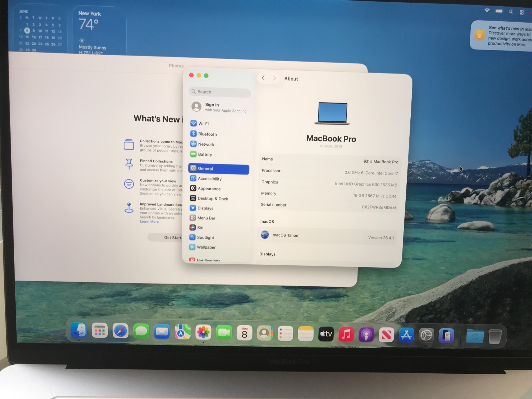Launch App Store from Dock

(x=406, y=335)
